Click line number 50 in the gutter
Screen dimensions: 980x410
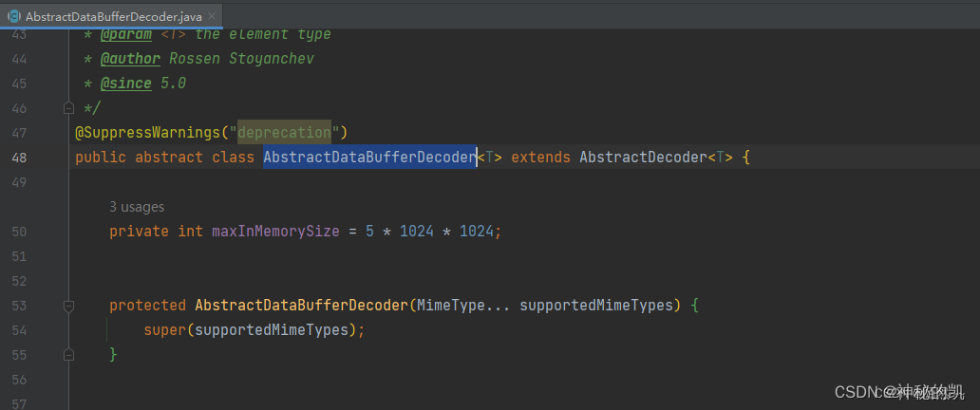(x=19, y=232)
